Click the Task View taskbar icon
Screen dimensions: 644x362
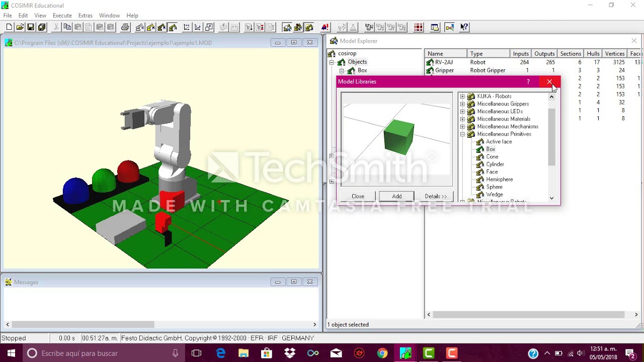point(196,353)
